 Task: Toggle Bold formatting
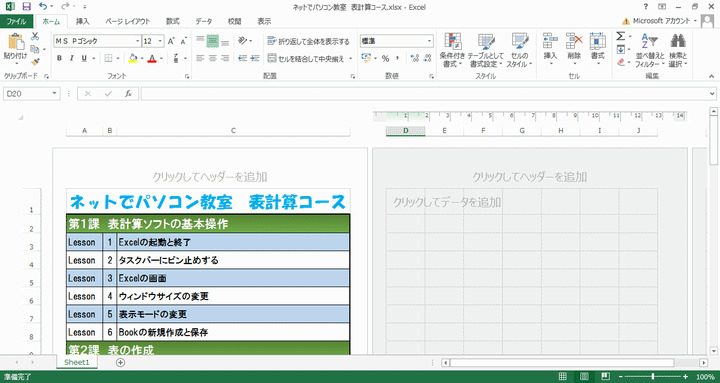59,58
